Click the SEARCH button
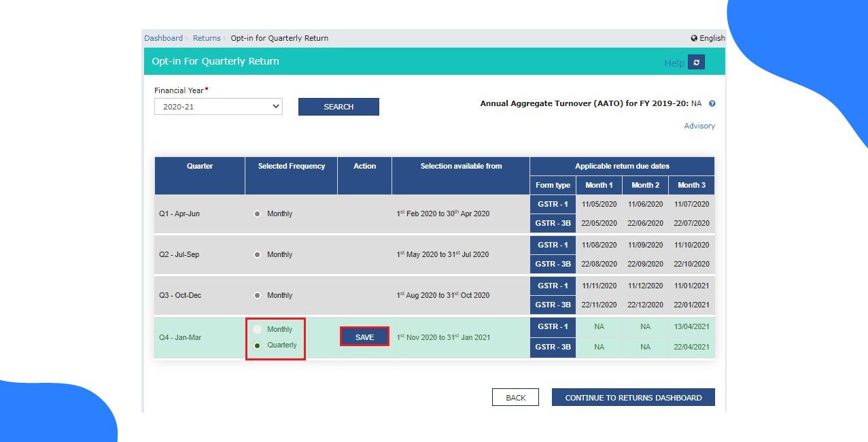Viewport: 868px width, 442px height. [x=338, y=106]
